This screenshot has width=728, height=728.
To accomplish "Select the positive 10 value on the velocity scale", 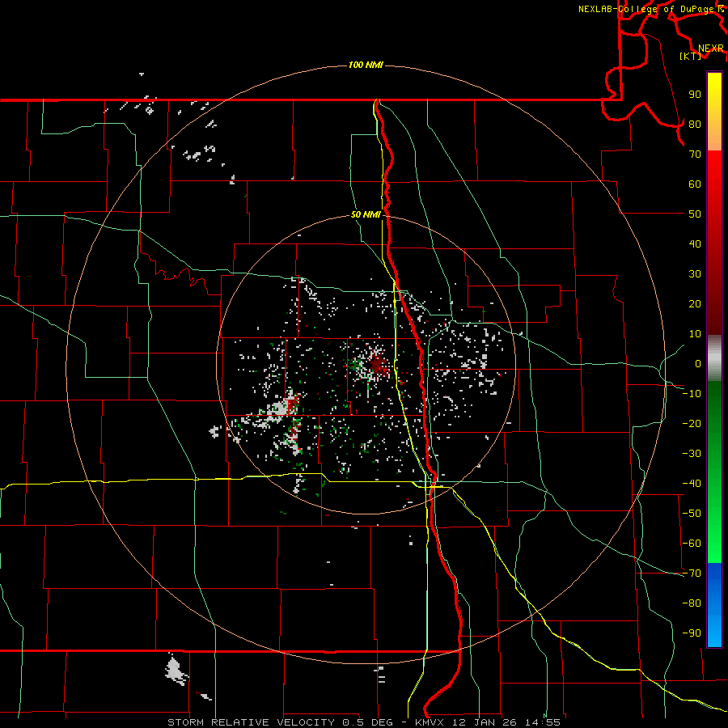I will tap(695, 334).
